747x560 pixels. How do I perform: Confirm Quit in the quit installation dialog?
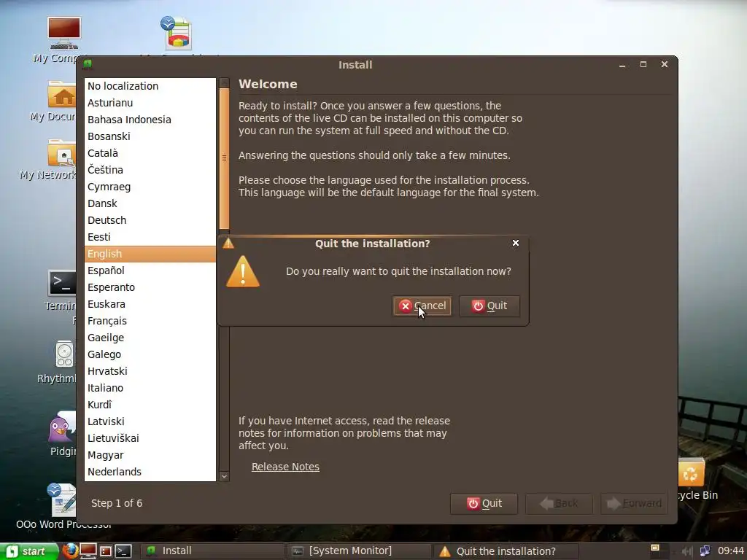pos(489,306)
